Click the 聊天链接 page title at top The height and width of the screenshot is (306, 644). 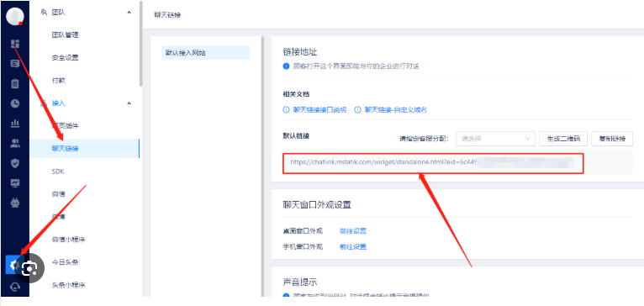167,15
